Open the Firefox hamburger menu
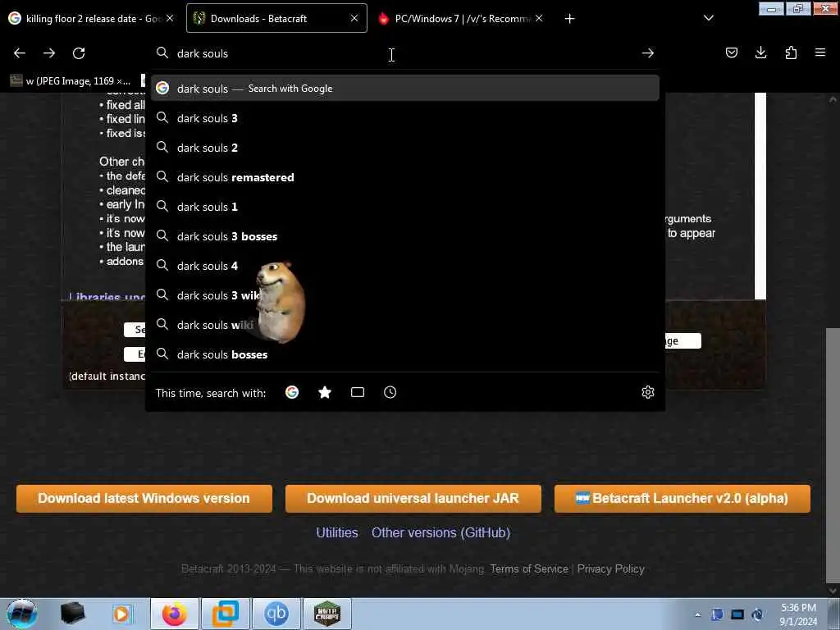This screenshot has width=840, height=630. tap(819, 52)
